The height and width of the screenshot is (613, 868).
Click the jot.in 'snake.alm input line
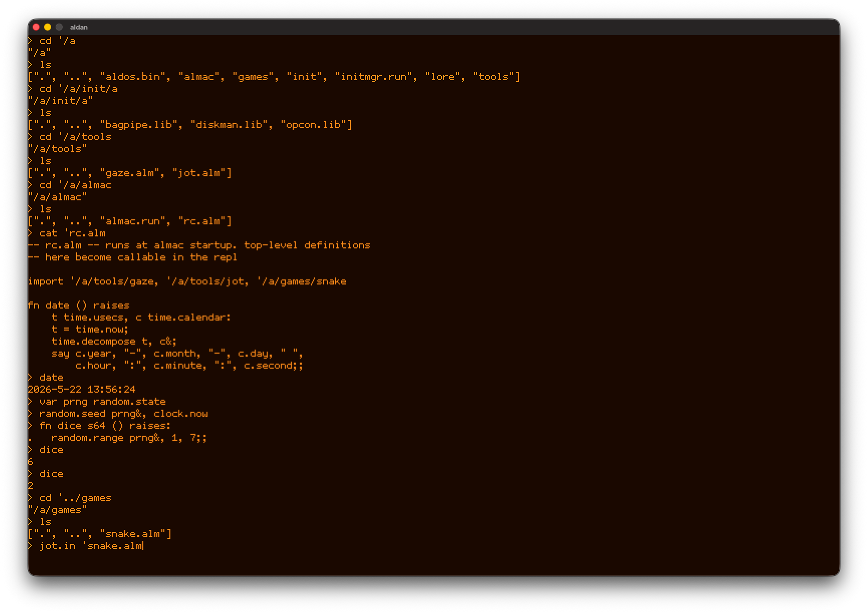(86, 545)
